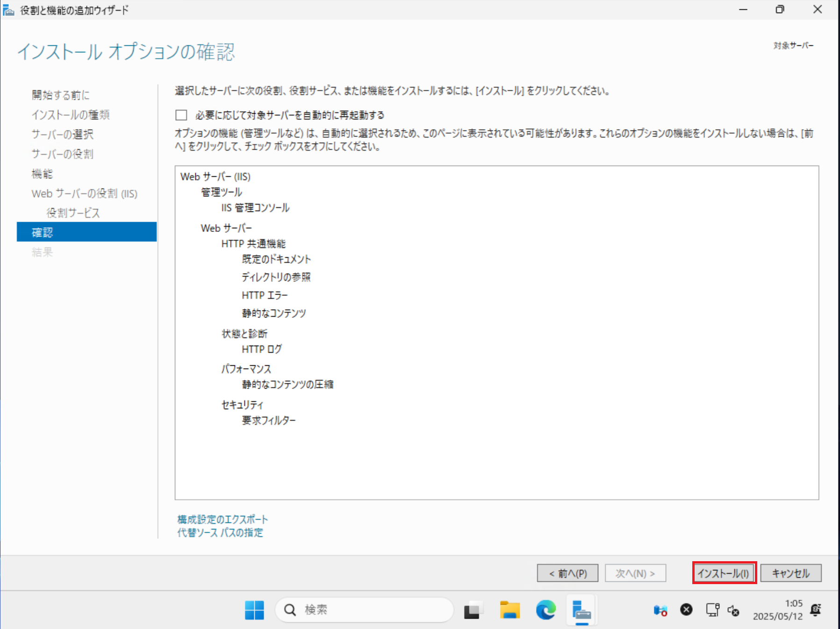Click the 構成設定のエクスポート link

click(x=223, y=520)
